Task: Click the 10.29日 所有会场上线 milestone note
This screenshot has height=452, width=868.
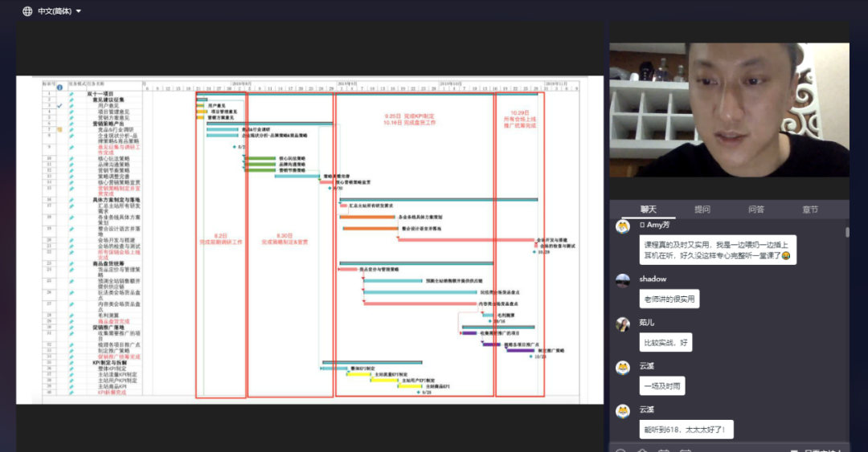Action: (519, 119)
